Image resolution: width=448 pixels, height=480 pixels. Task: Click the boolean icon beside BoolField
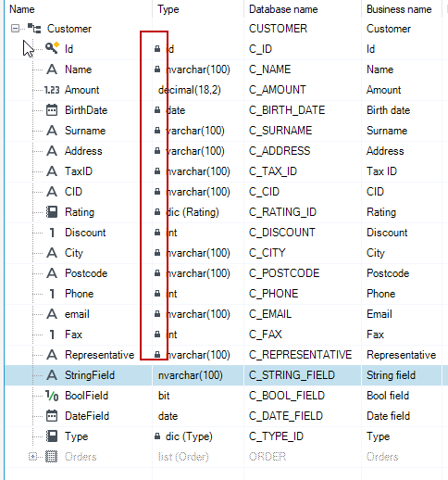[x=52, y=396]
